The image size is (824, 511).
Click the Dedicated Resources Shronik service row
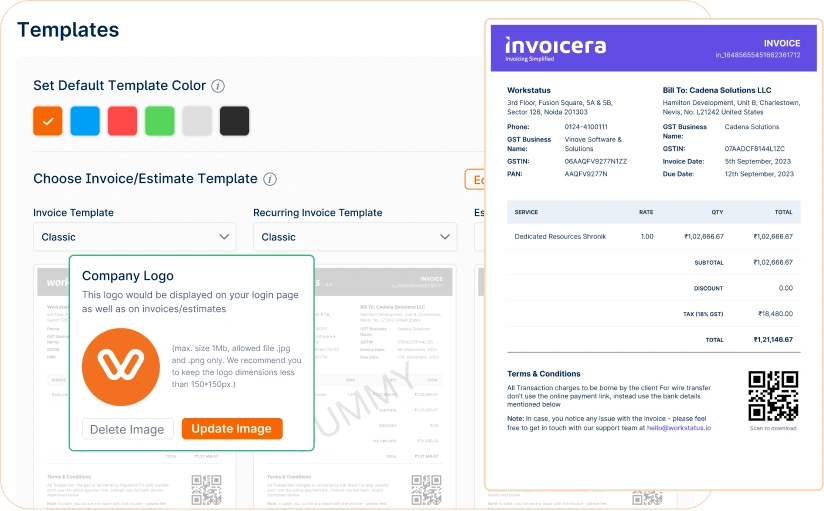click(x=654, y=237)
